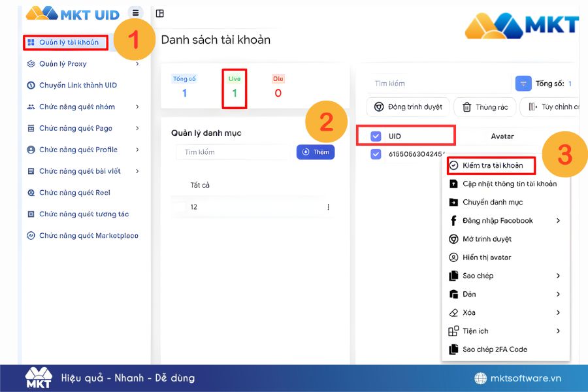Open Chức năng quét tương tác in the sidebar

point(84,214)
